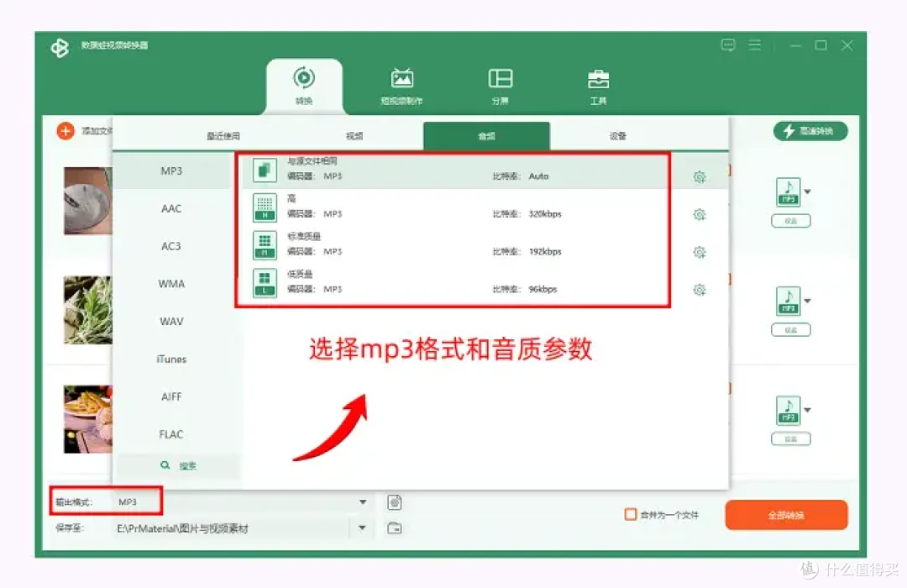Screen dimensions: 907x588
Task: Expand second file's output format arrow
Action: pos(808,301)
